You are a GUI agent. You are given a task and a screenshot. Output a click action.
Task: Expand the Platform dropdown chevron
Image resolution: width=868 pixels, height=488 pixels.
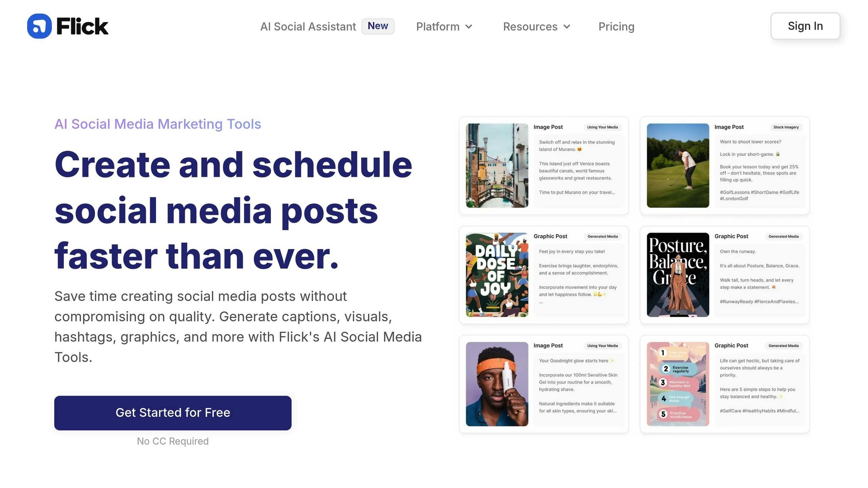pos(469,27)
